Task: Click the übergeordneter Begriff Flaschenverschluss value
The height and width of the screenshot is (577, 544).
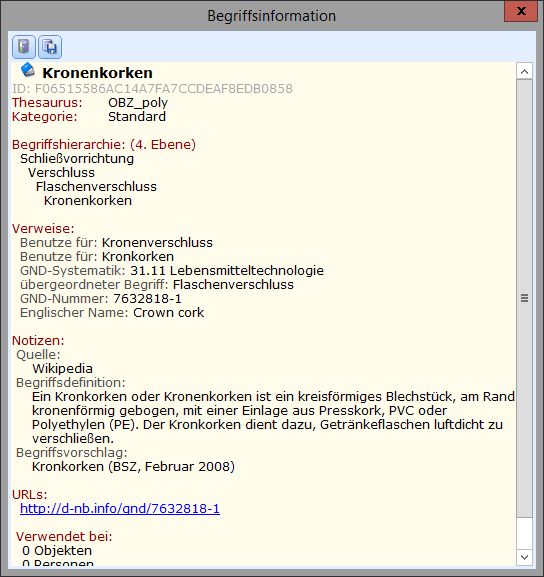Action: click(x=233, y=284)
